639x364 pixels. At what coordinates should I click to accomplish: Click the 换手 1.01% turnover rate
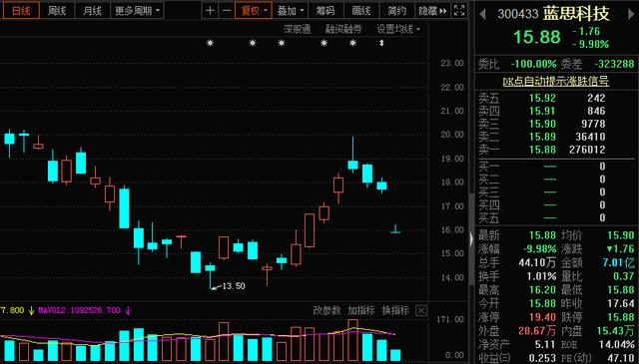click(541, 276)
